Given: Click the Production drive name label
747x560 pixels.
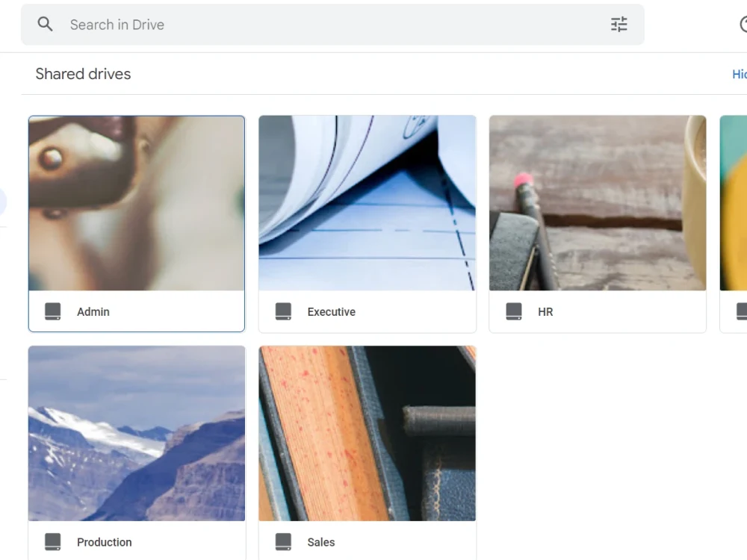Looking at the screenshot, I should [x=105, y=542].
